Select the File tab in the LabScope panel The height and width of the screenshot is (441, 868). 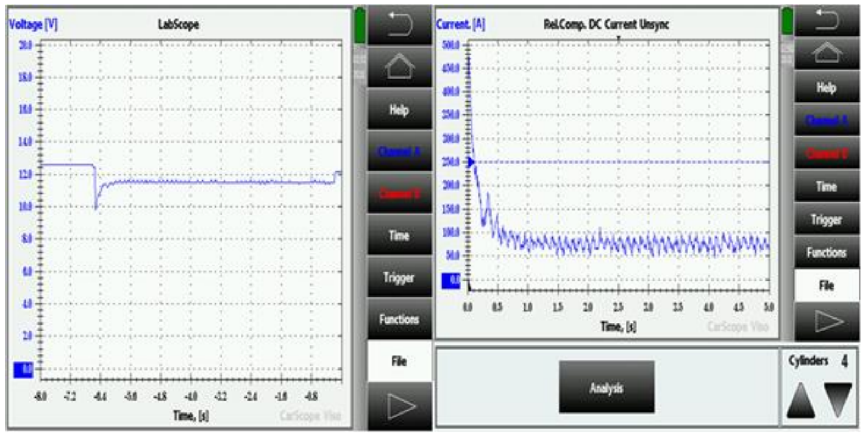click(x=399, y=361)
